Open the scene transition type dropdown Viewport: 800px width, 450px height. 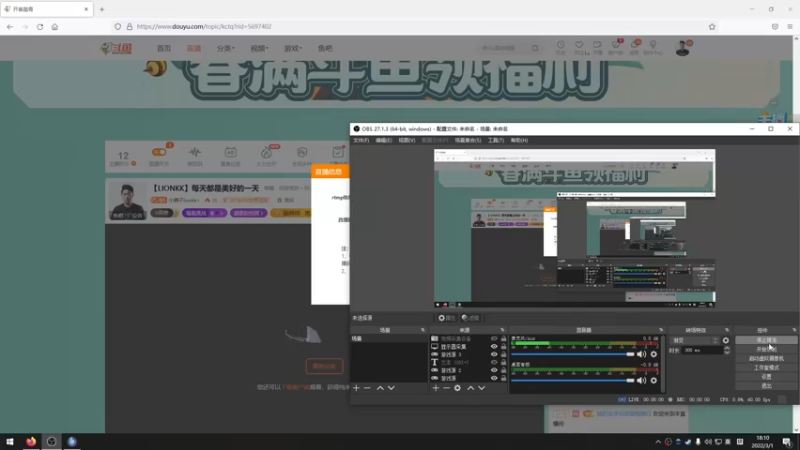695,340
